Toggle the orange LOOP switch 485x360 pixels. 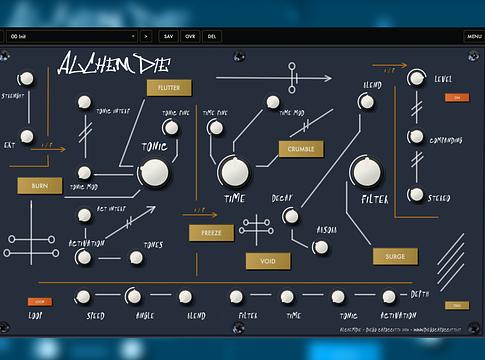[40, 302]
